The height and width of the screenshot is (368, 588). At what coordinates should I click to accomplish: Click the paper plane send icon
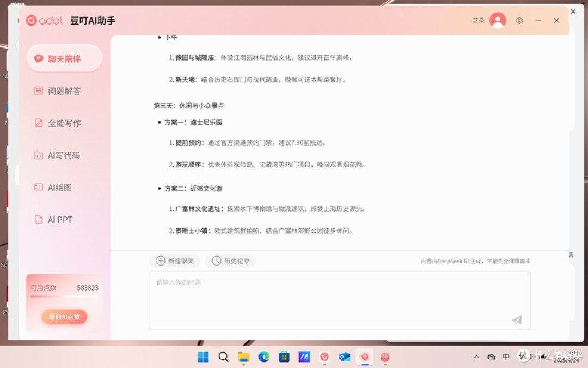(x=517, y=319)
